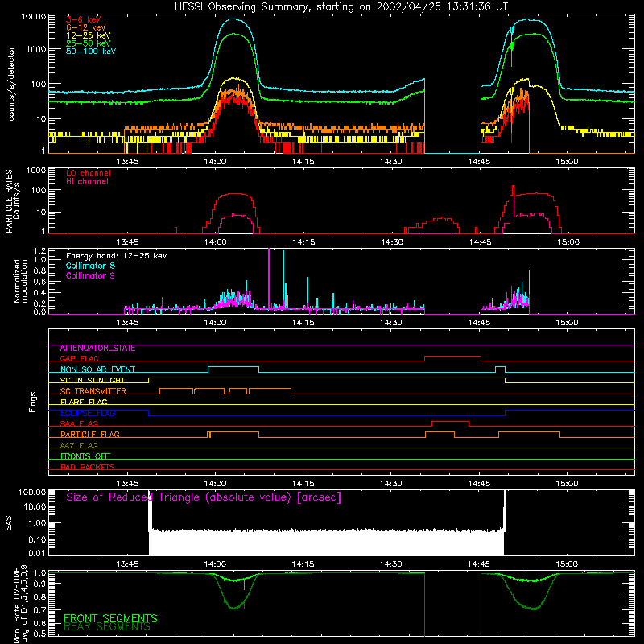Click the 0.9 value on livetime axis
This screenshot has width=644, height=644.
pos(40,582)
